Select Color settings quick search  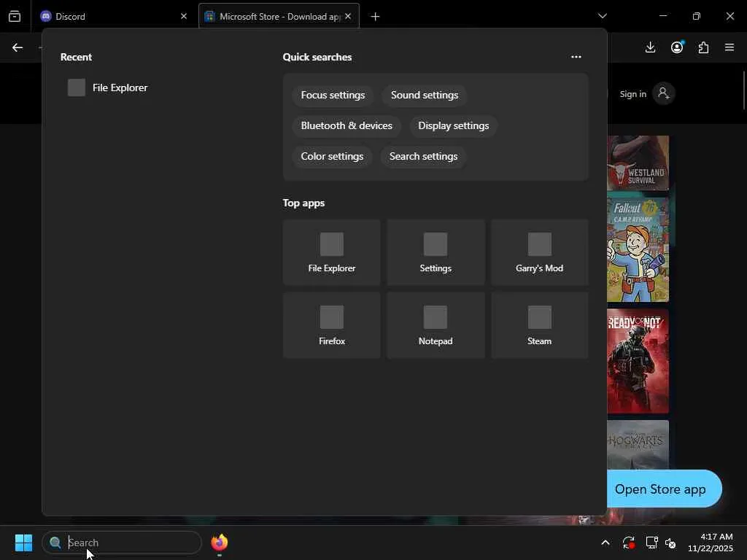pos(332,156)
